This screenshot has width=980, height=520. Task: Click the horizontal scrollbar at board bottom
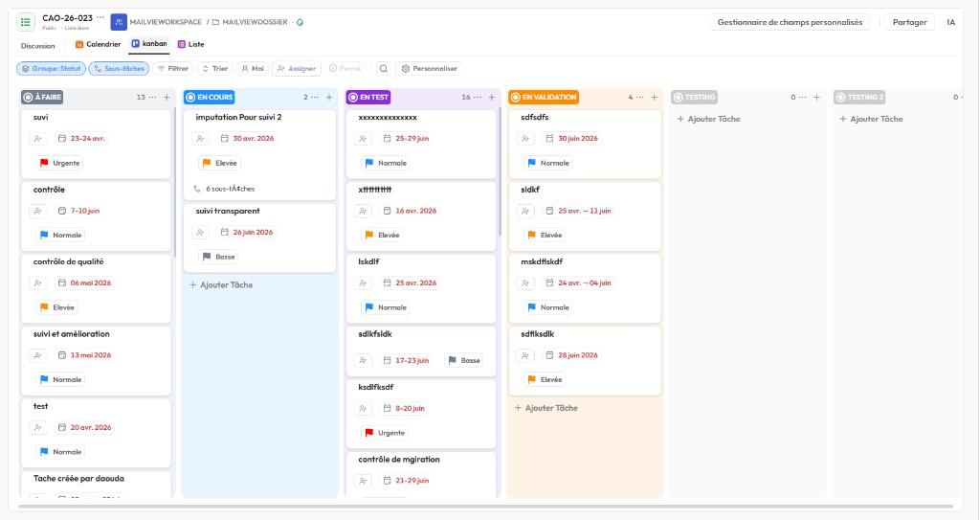[485, 507]
